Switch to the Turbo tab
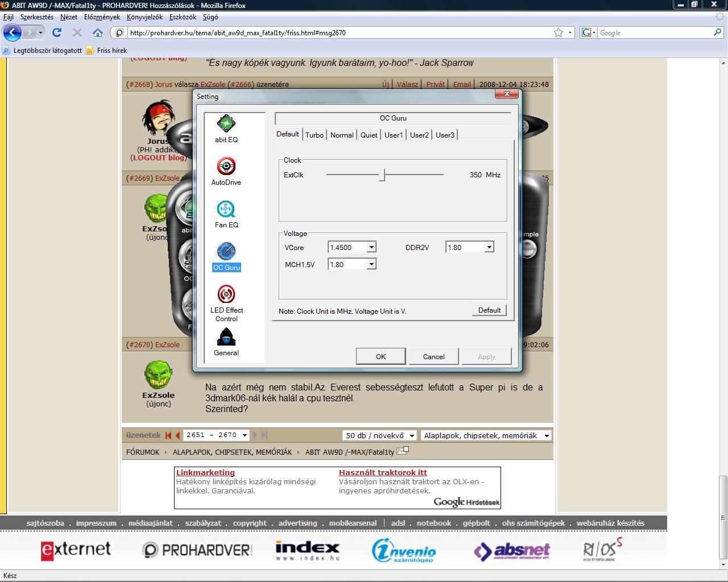Image resolution: width=728 pixels, height=582 pixels. click(x=315, y=135)
